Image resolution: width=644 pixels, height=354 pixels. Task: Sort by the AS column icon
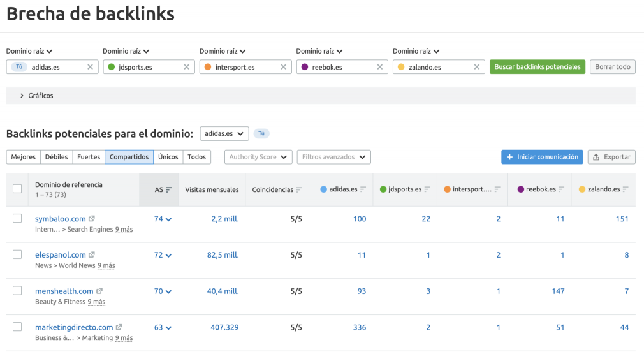click(x=169, y=189)
